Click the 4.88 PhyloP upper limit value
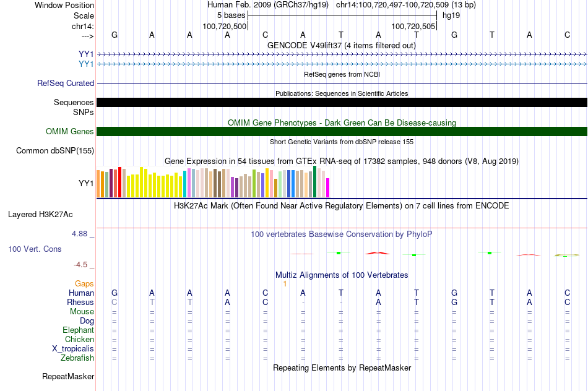 79,234
